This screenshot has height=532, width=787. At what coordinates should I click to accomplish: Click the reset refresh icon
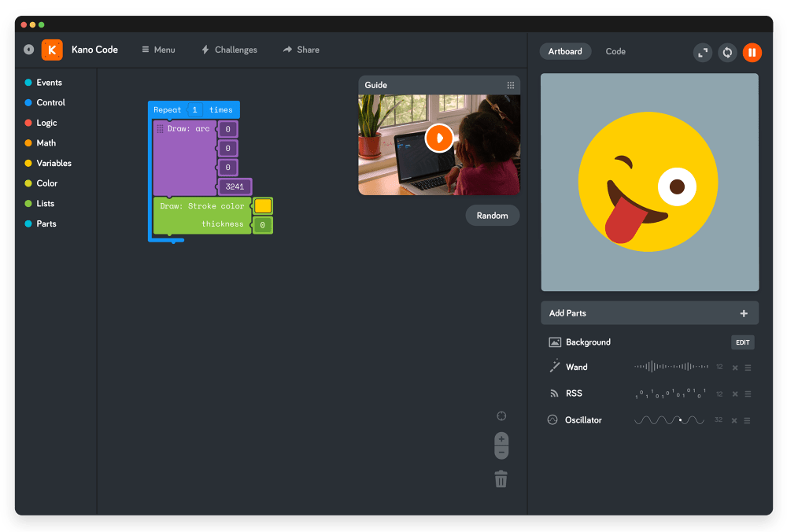coord(727,52)
